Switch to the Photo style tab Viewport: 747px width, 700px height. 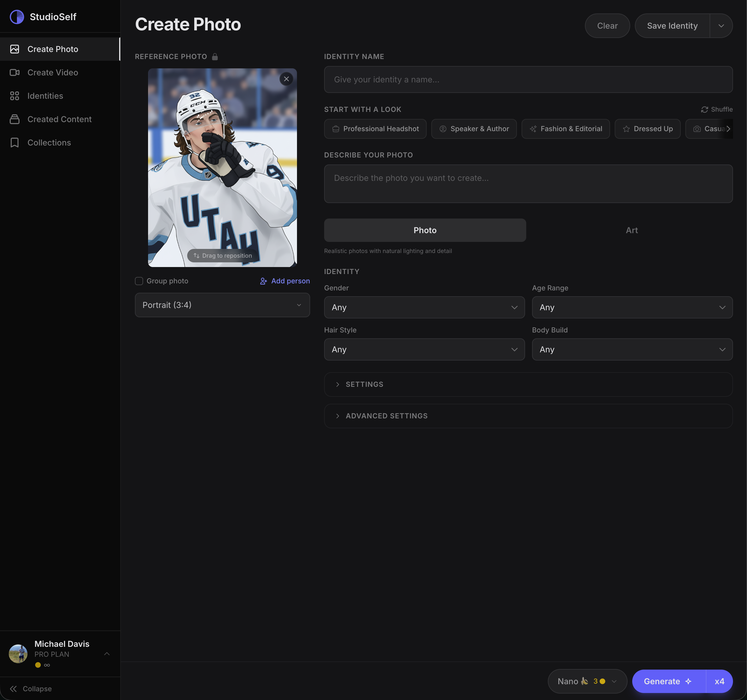pyautogui.click(x=425, y=230)
